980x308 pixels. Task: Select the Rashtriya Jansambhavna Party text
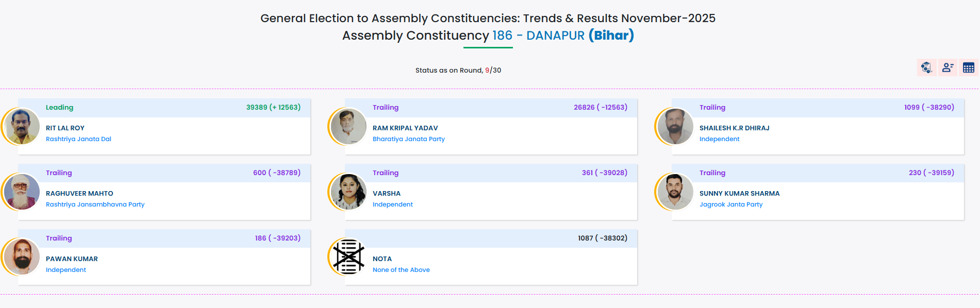[95, 204]
